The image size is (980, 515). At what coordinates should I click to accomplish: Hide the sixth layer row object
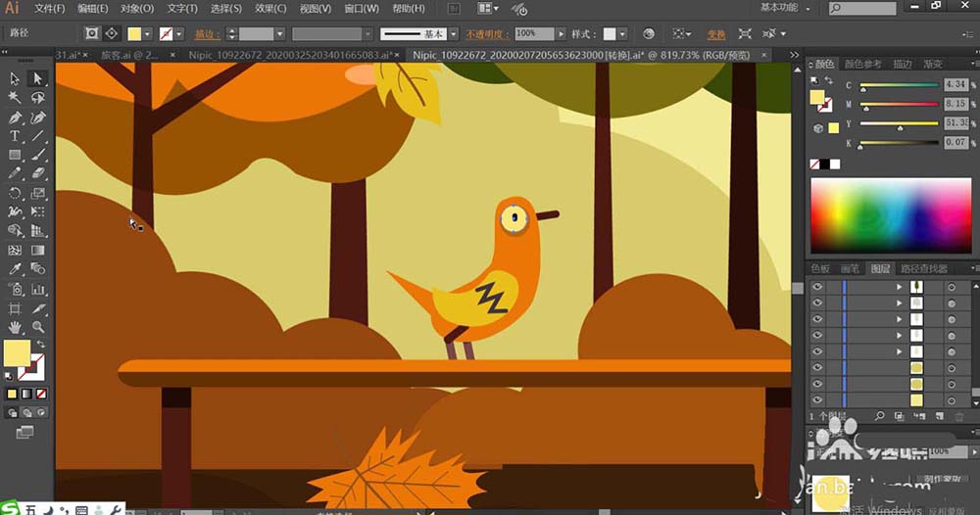pos(817,368)
